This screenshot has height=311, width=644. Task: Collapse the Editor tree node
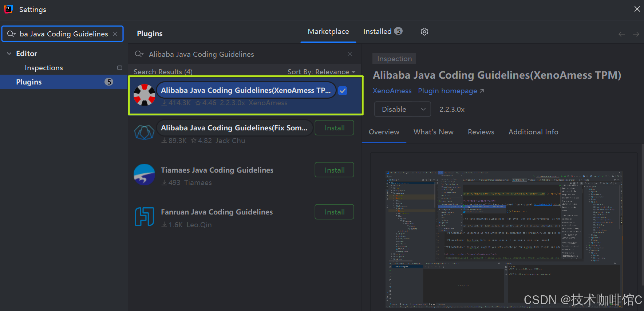point(9,54)
